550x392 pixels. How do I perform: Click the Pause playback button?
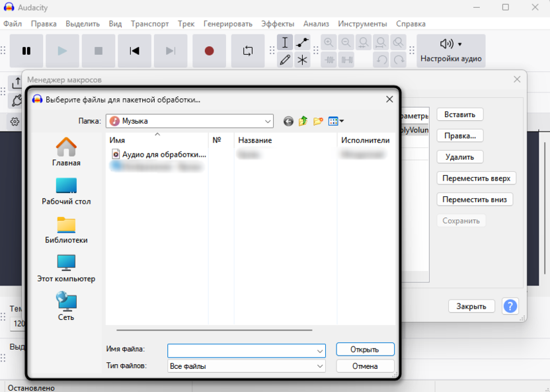tap(26, 51)
